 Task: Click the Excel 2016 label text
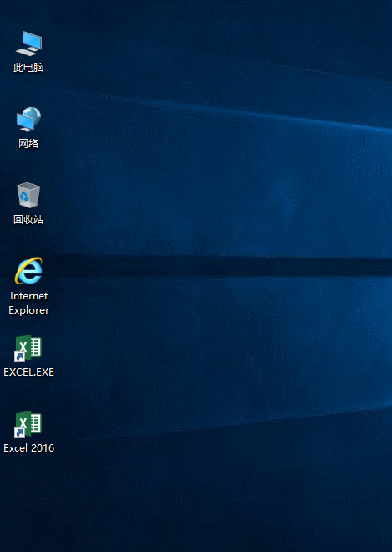(29, 447)
